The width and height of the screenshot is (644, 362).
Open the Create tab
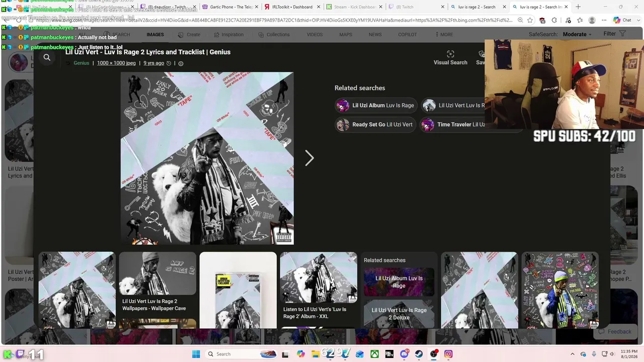tap(189, 35)
